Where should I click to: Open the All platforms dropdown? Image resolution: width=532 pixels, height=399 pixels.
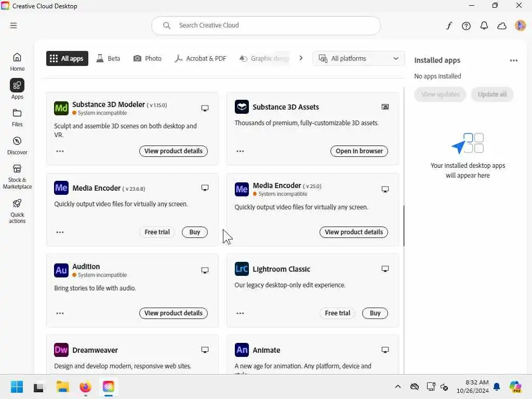pos(358,58)
